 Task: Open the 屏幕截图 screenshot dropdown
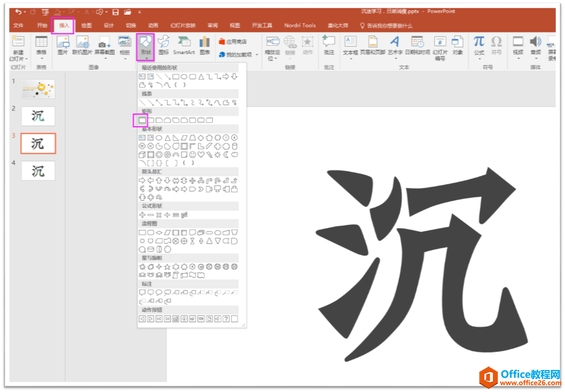coord(104,46)
